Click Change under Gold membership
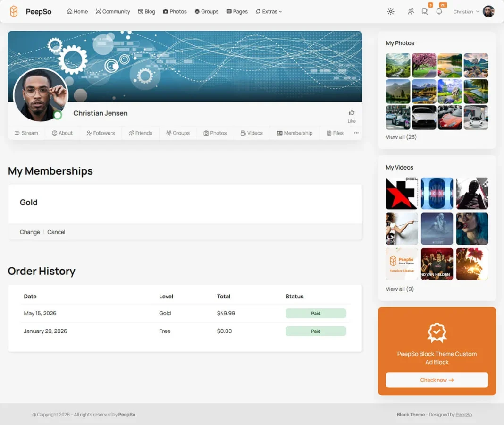 pyautogui.click(x=30, y=232)
